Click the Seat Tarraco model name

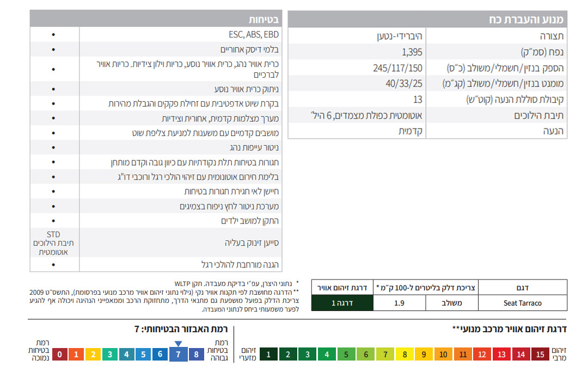pos(524,303)
